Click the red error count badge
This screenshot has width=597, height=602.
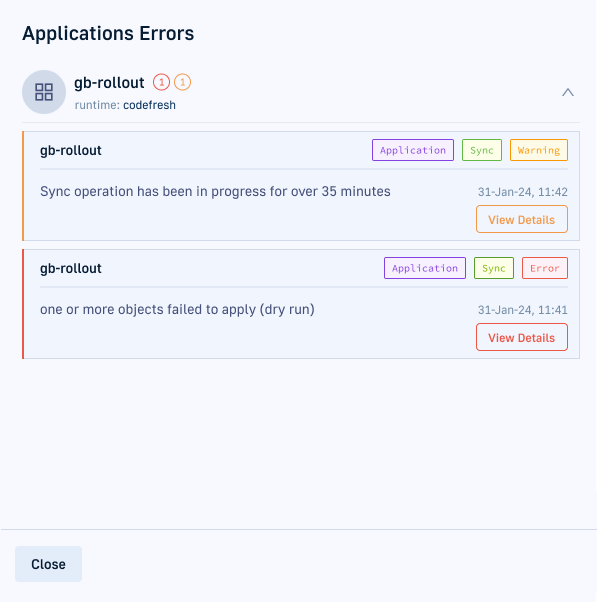pyautogui.click(x=161, y=82)
